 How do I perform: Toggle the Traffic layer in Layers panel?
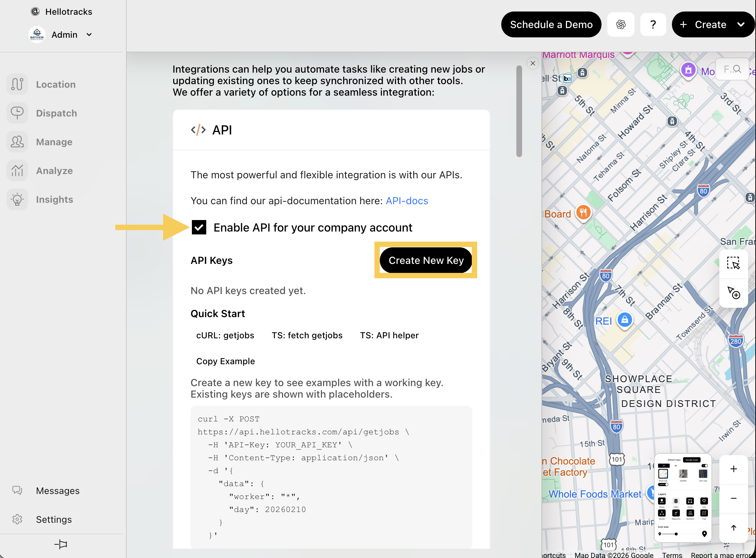(676, 501)
